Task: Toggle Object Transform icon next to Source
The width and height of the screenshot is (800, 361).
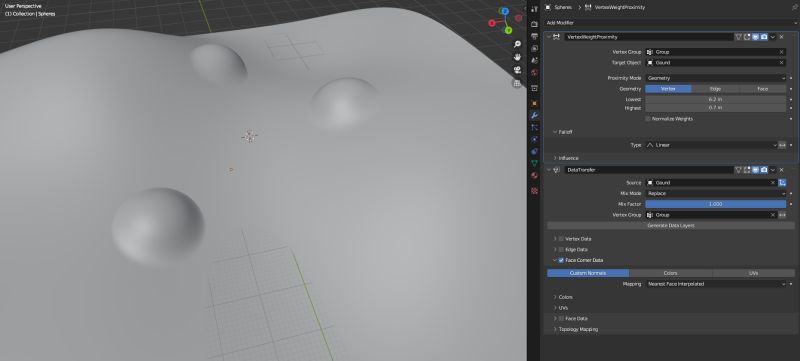Action: tap(782, 183)
